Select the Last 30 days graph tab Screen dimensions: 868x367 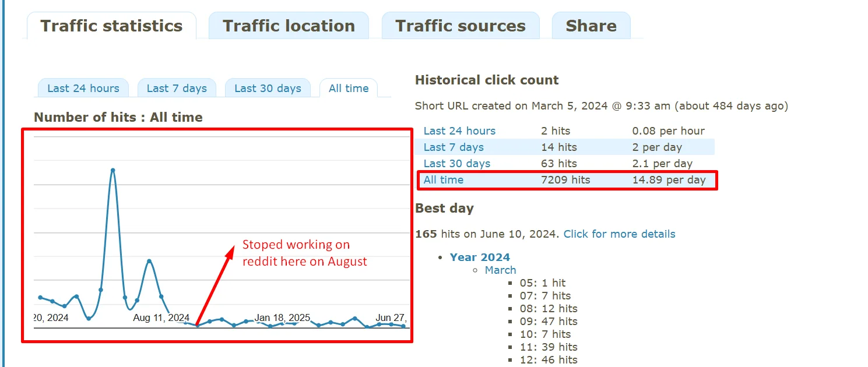tap(268, 89)
